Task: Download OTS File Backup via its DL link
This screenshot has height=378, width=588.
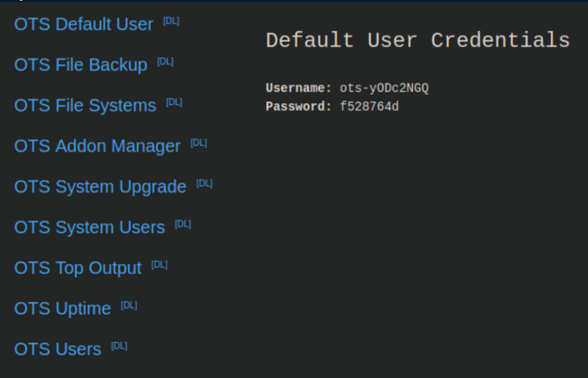Action: click(165, 62)
